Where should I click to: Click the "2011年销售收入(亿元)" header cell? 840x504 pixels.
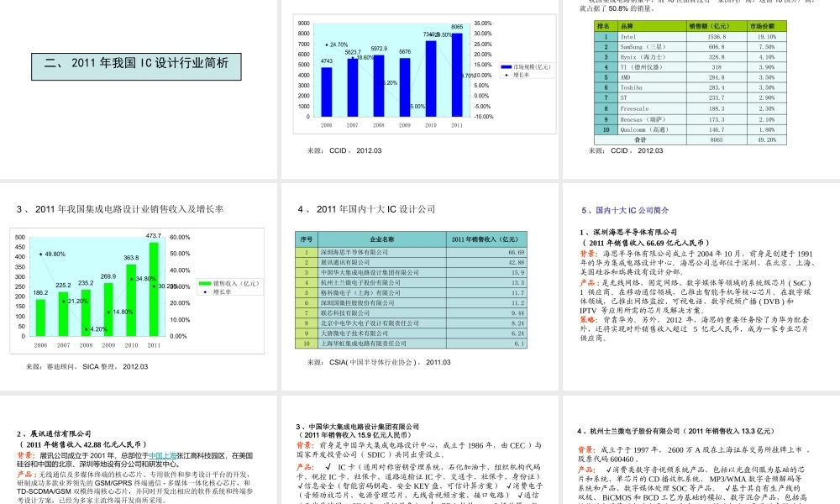486,239
